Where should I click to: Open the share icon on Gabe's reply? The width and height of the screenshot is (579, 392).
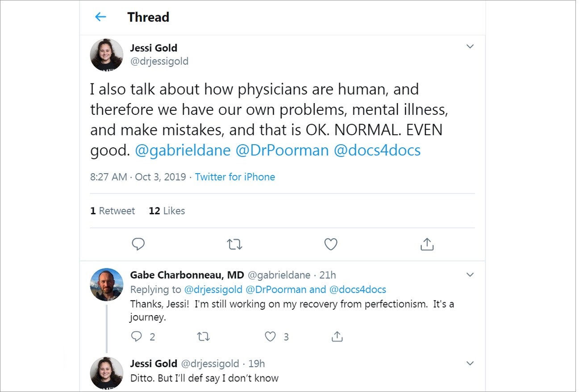tap(337, 336)
